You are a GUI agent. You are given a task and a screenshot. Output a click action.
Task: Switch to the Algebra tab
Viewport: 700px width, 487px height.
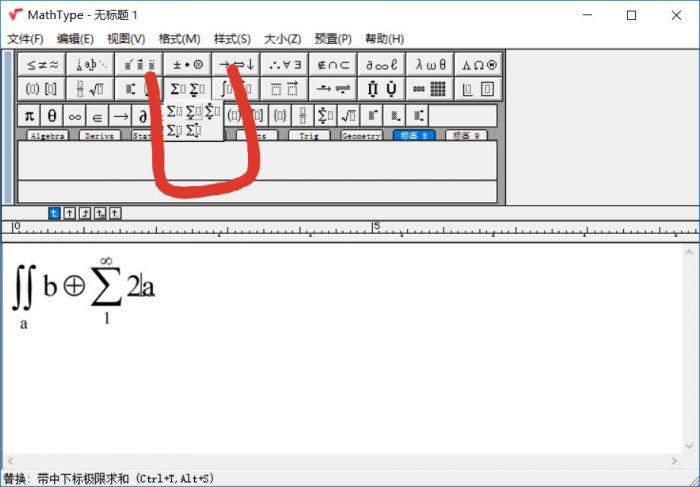[x=46, y=136]
